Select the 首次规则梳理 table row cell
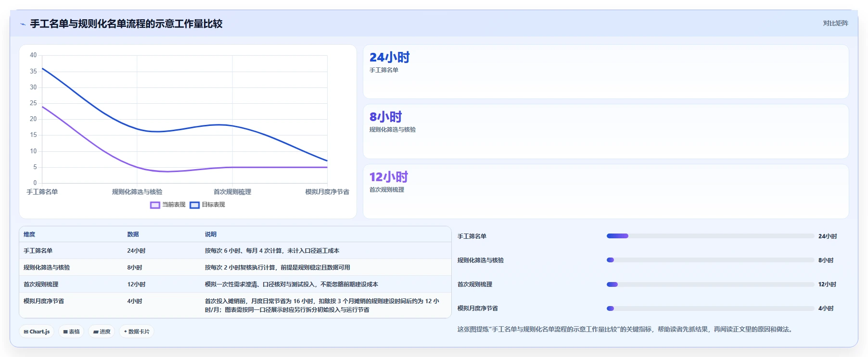 (x=41, y=284)
